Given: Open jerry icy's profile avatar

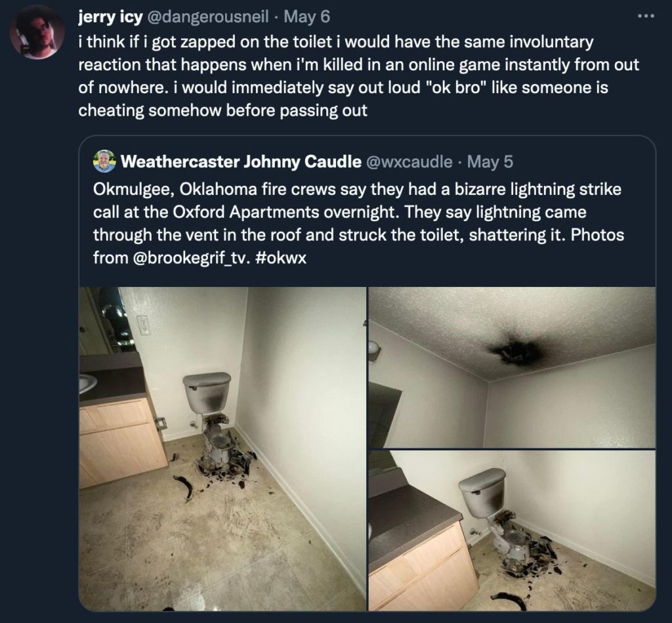Looking at the screenshot, I should 37,32.
